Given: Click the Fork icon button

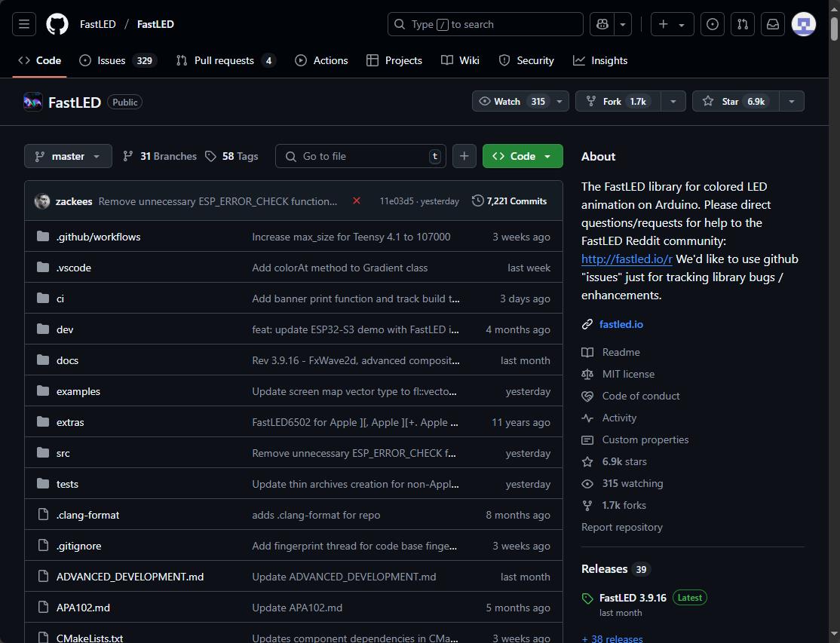Looking at the screenshot, I should point(591,101).
